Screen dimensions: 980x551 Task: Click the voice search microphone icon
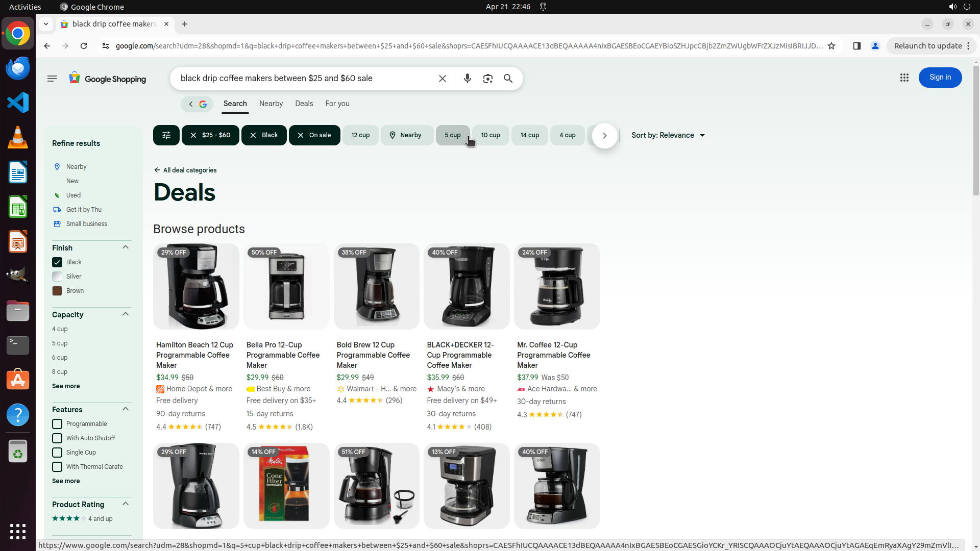click(467, 79)
